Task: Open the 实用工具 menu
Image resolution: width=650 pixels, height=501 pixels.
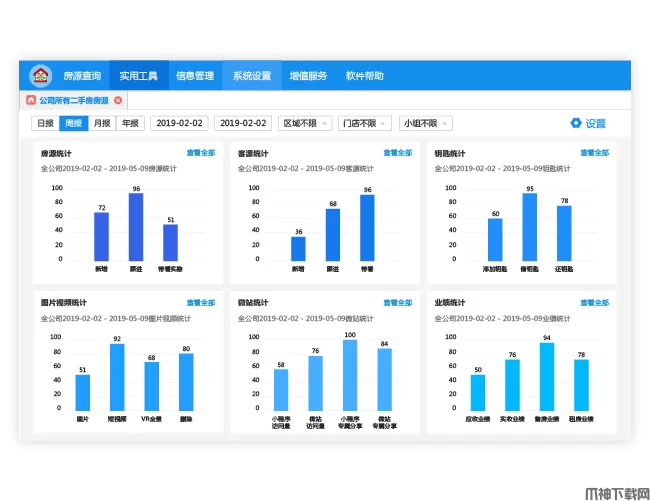Action: (x=138, y=76)
